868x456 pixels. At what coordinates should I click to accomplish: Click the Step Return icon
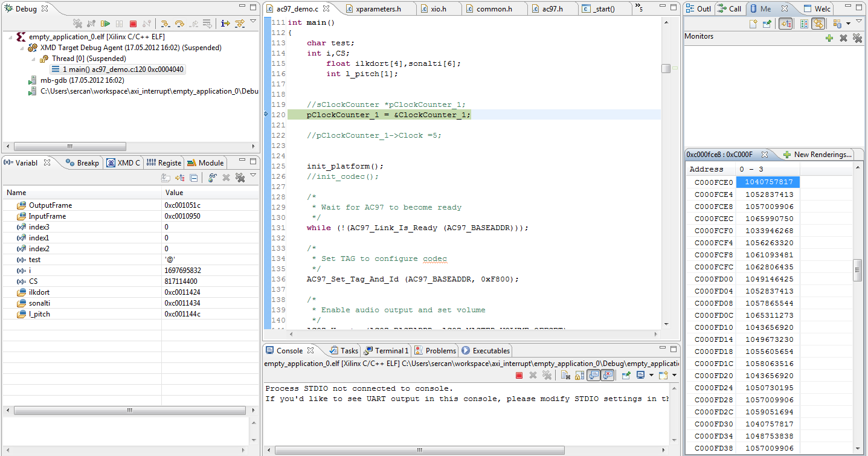pos(193,24)
